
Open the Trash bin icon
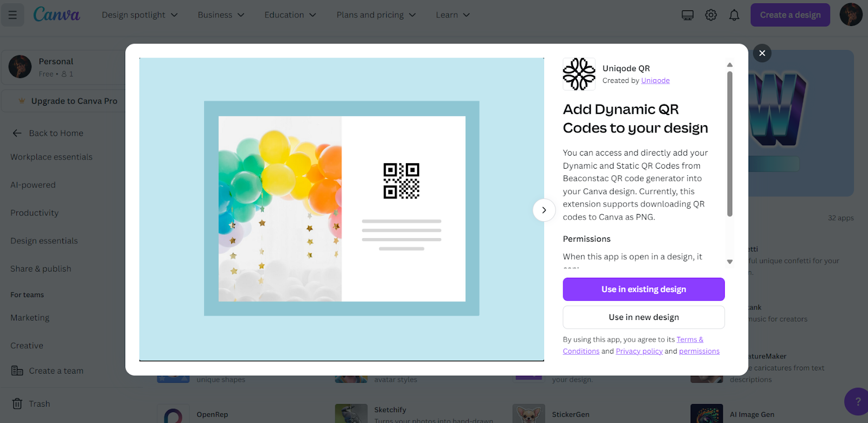point(17,403)
